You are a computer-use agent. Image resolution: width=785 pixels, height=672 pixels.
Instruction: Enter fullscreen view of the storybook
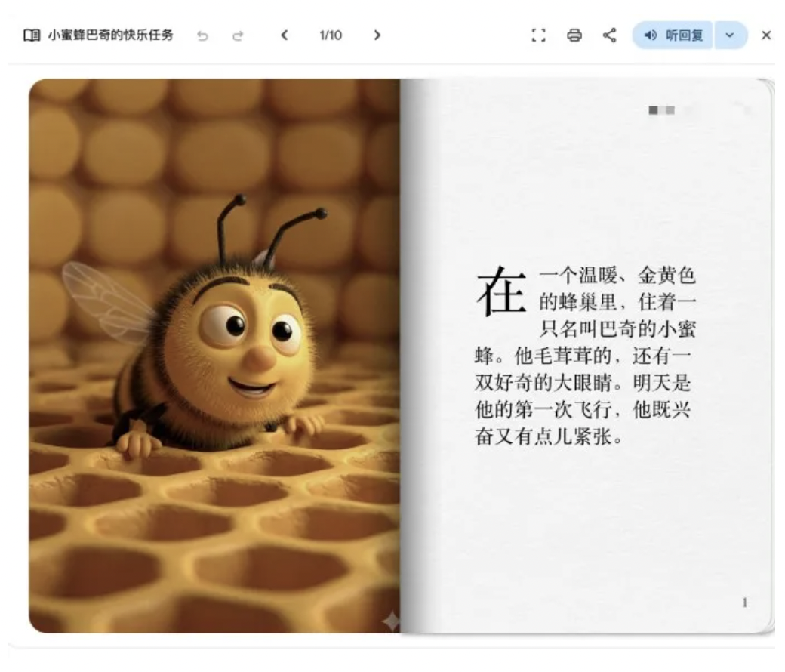pos(538,35)
